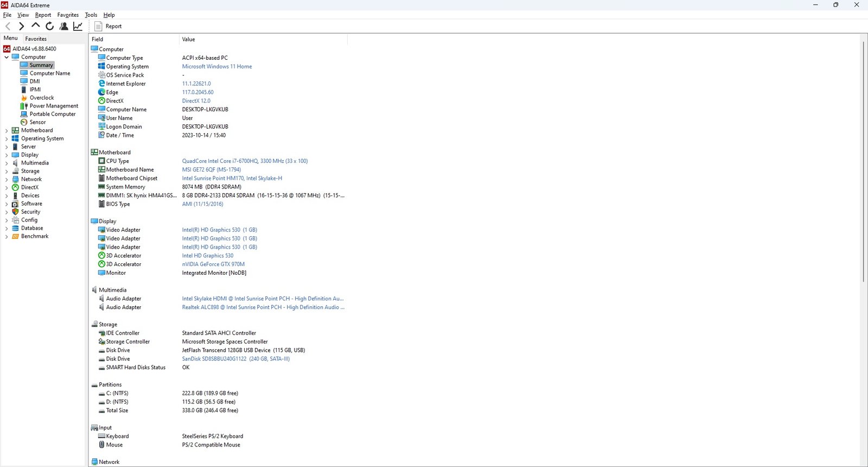Click the Keyboard row icon
The width and height of the screenshot is (868, 467).
point(101,436)
